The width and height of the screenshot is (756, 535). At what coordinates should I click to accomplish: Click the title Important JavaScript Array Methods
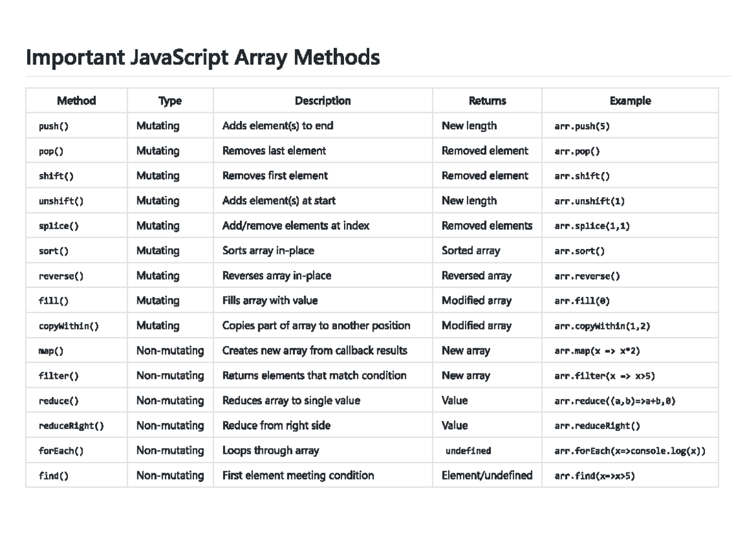(x=202, y=57)
